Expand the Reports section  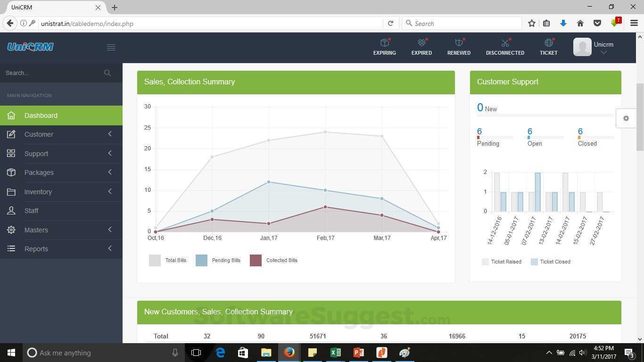click(36, 248)
